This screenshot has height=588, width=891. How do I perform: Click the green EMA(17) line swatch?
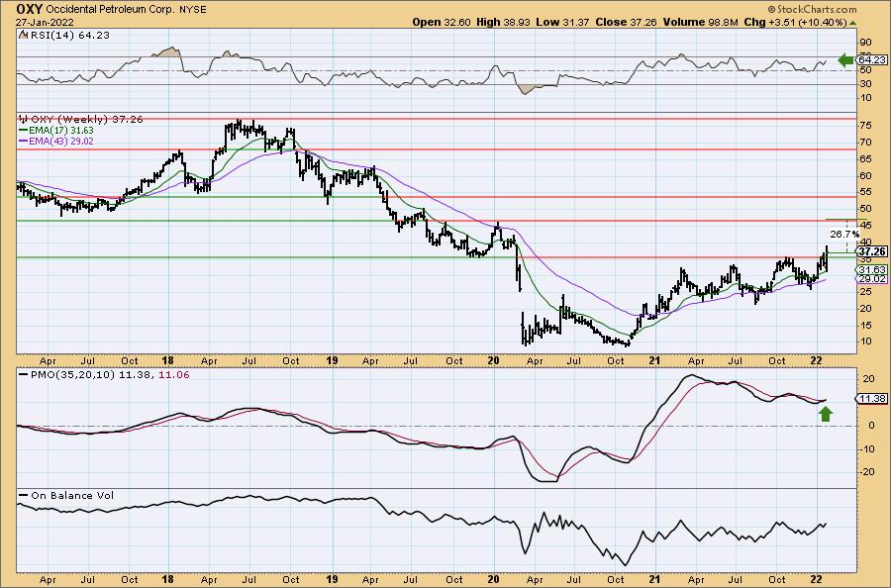coord(24,130)
